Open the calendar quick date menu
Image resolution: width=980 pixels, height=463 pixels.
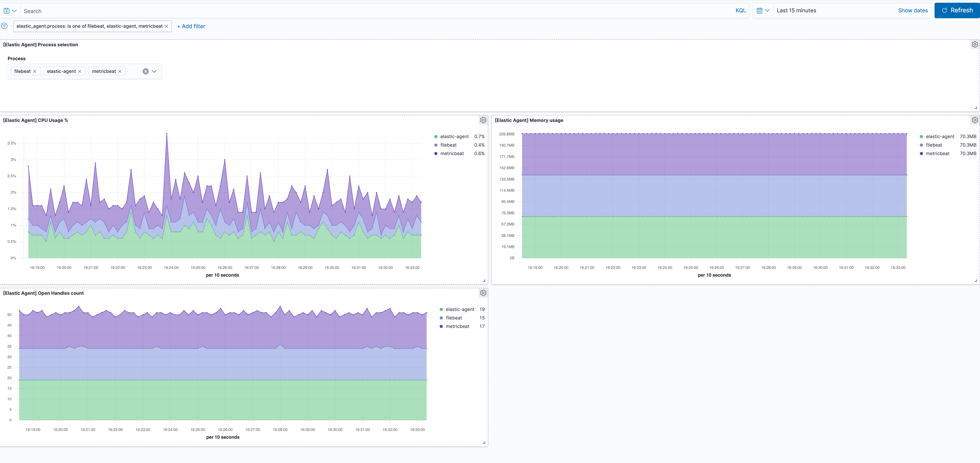pos(762,11)
